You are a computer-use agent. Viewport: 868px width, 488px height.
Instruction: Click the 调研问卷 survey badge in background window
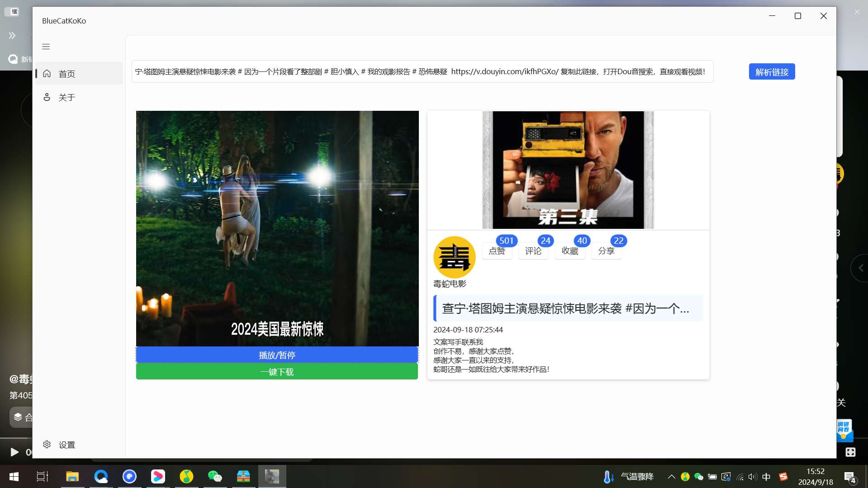(844, 430)
